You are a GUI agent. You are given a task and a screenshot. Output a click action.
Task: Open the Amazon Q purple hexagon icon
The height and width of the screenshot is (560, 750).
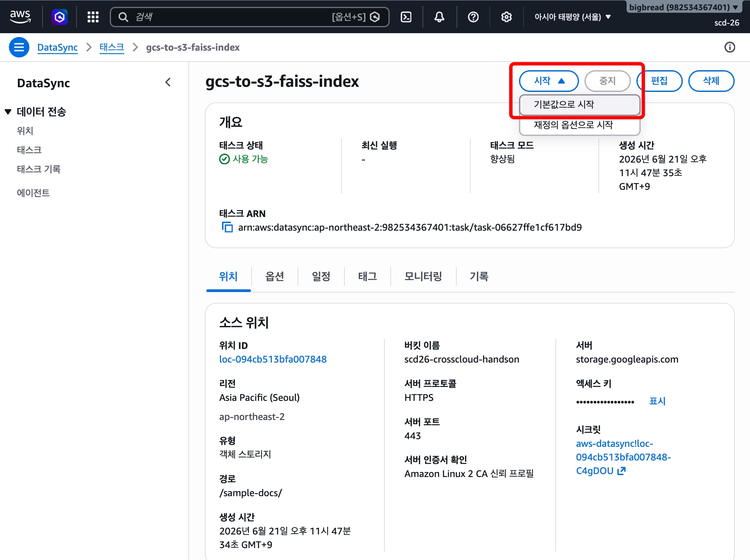(x=60, y=17)
